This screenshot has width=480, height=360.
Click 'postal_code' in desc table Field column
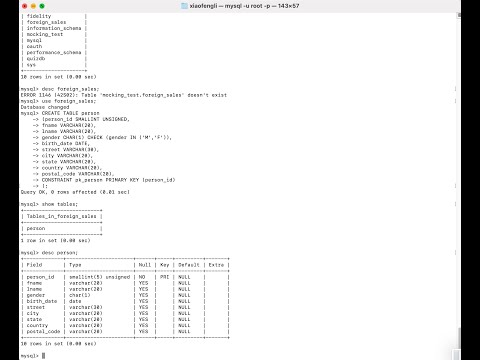pos(43,331)
